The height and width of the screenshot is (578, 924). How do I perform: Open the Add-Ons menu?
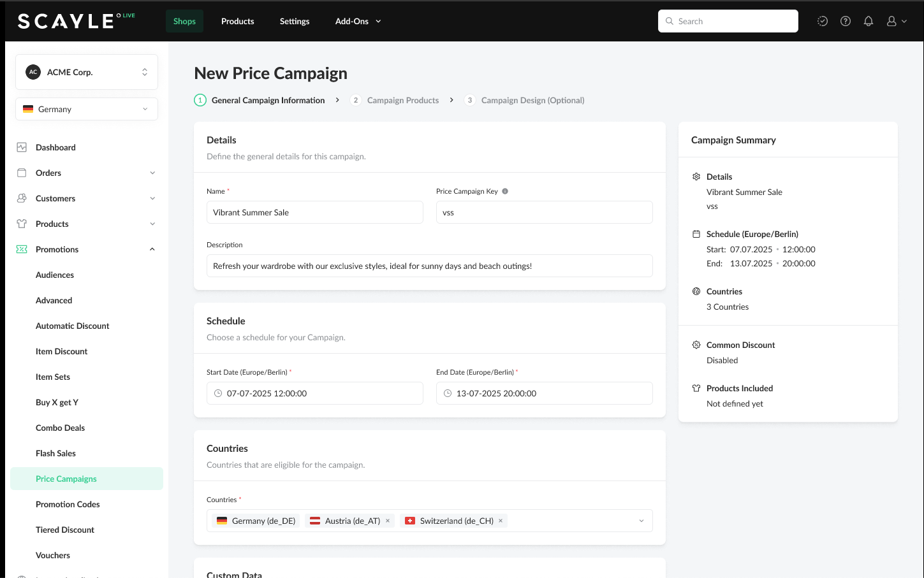tap(358, 21)
